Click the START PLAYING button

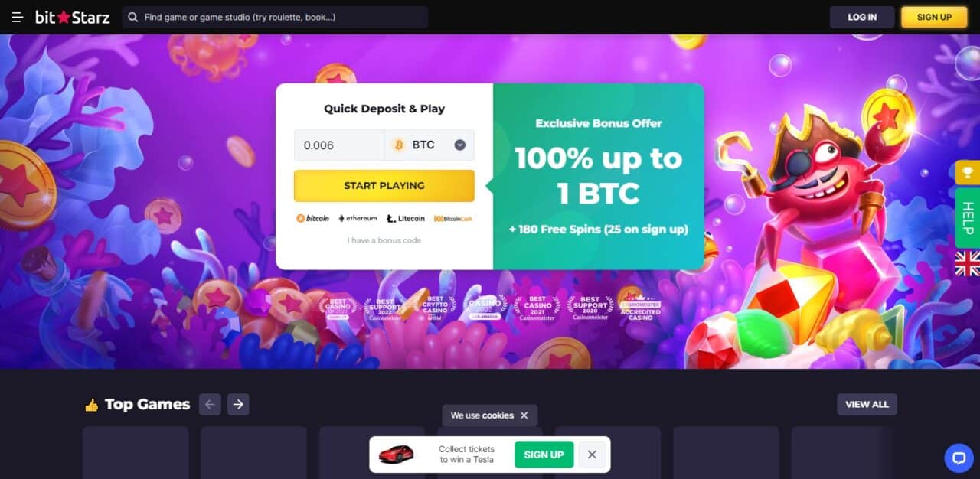384,185
